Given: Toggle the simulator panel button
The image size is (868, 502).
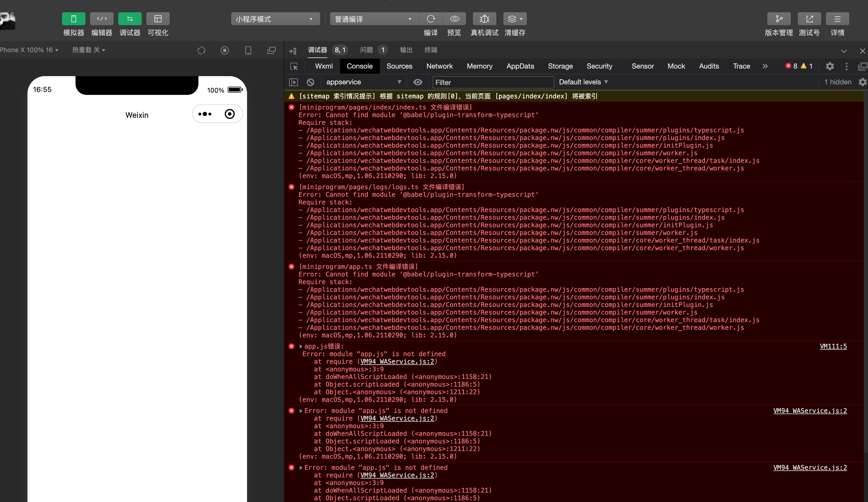Looking at the screenshot, I should tap(73, 19).
